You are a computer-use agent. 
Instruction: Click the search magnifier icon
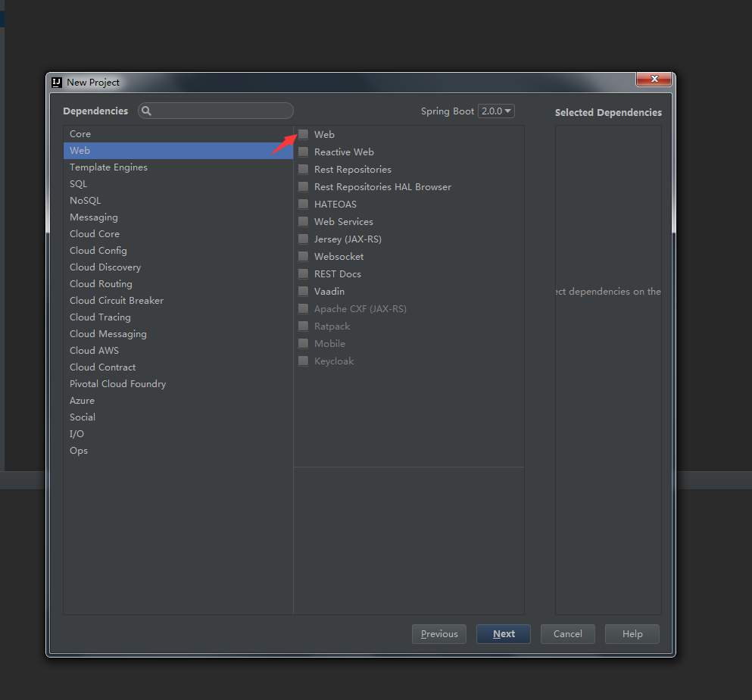tap(147, 111)
